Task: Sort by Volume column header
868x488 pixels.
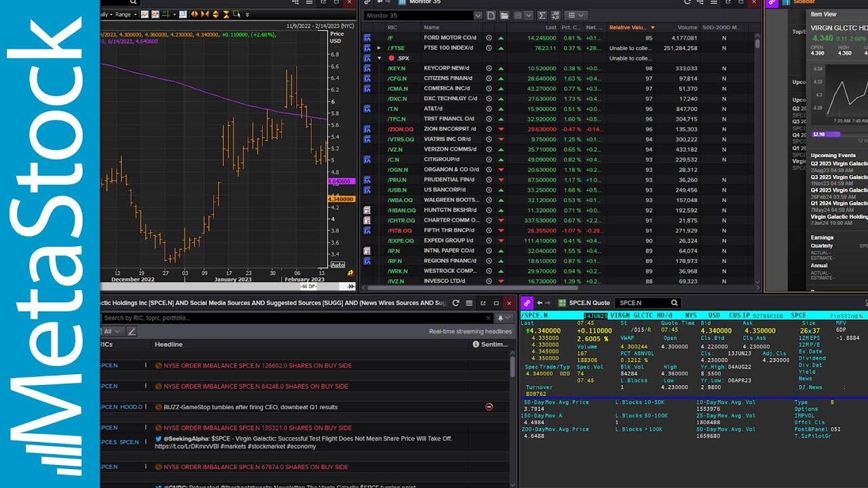Action: (687, 27)
